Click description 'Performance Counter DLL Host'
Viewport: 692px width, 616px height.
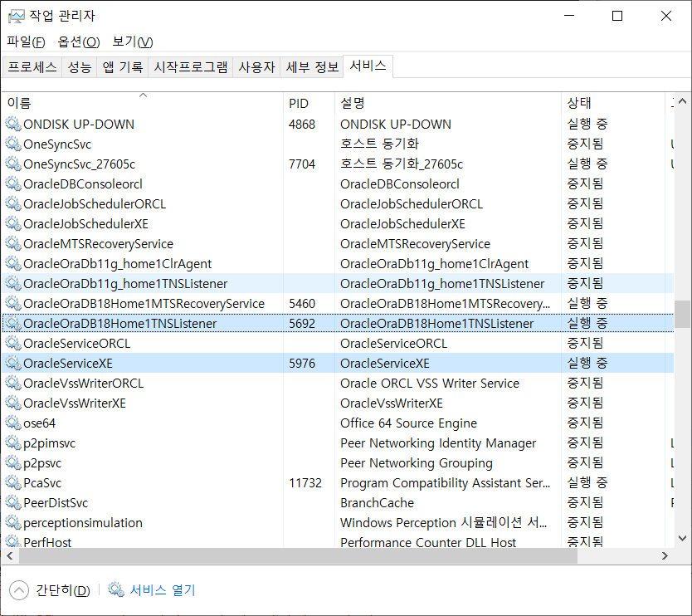(428, 542)
